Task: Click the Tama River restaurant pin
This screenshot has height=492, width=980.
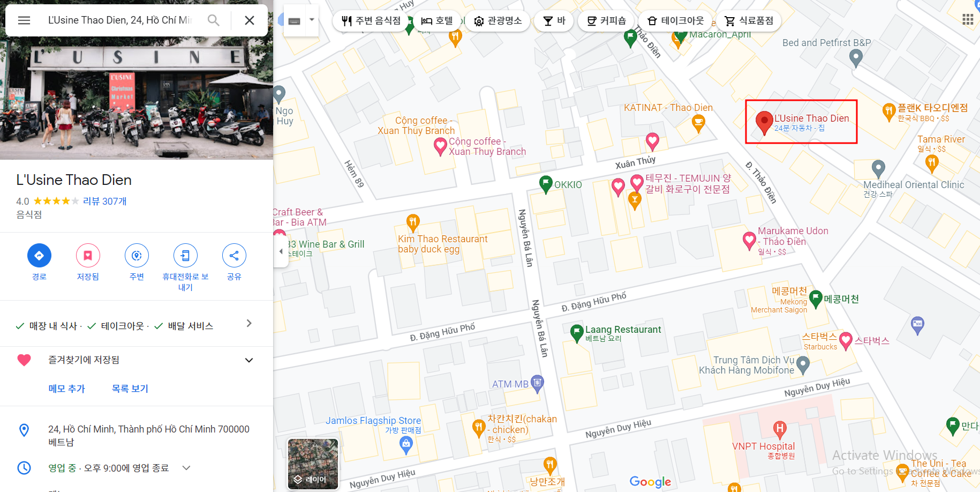Action: coord(932,163)
